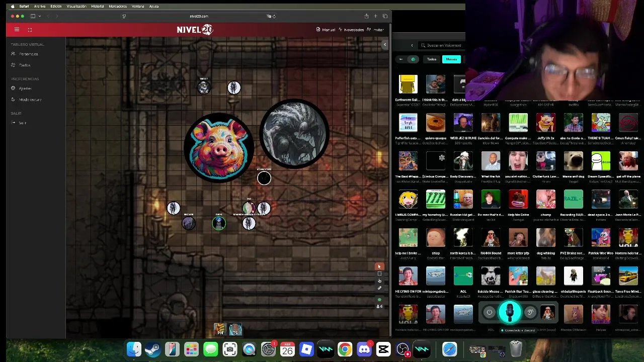Select the small black circle token
Screen dimensions: 644x362
[264, 178]
